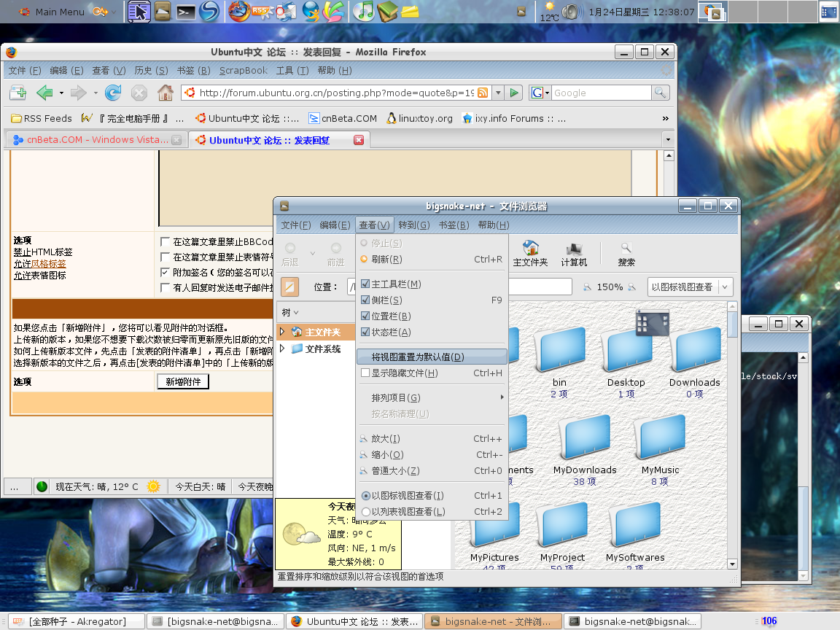Open the Firefox tab list dropdown arrow

coord(667,140)
